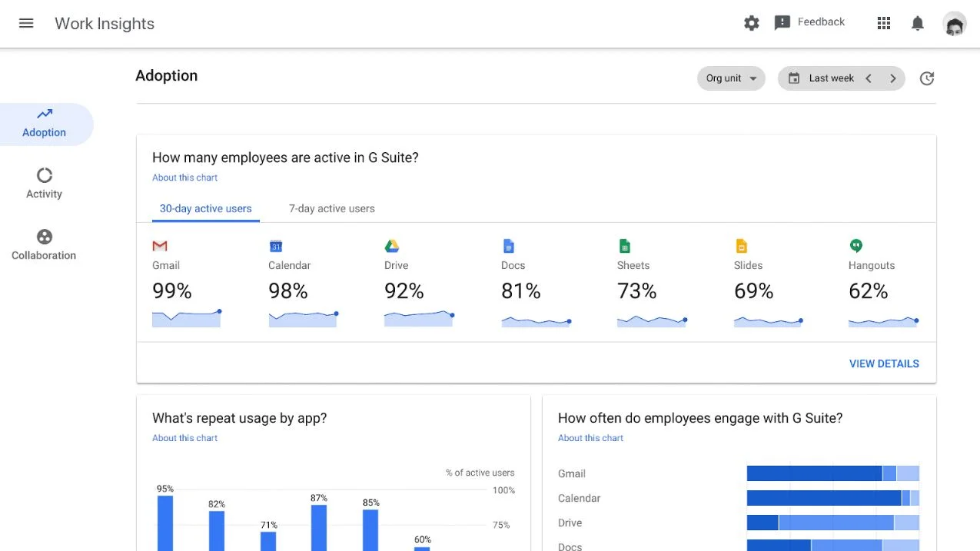Click the notifications bell icon
The height and width of the screenshot is (551, 980).
917,23
